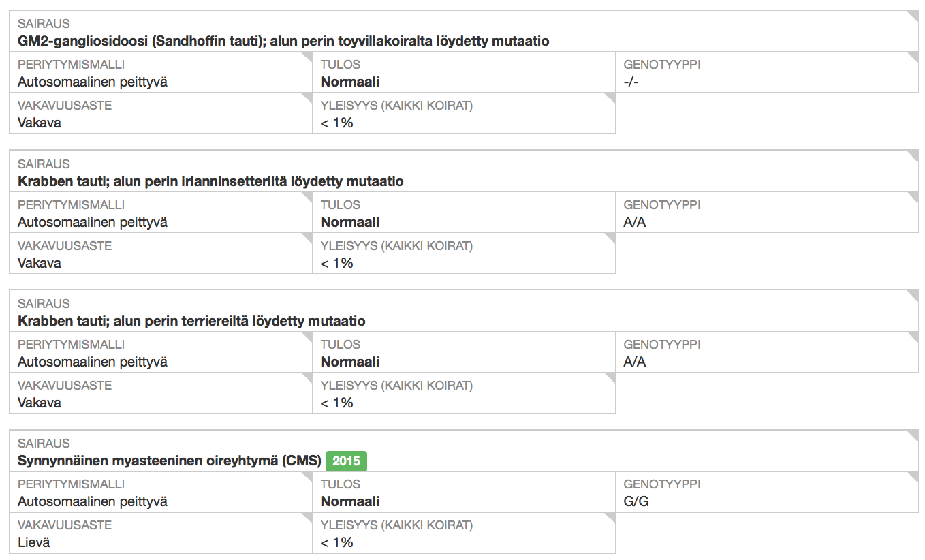925x560 pixels.
Task: Click the GM2-gangliosidoosi (Sandhoffin tauti) disease title
Action: pyautogui.click(x=283, y=42)
